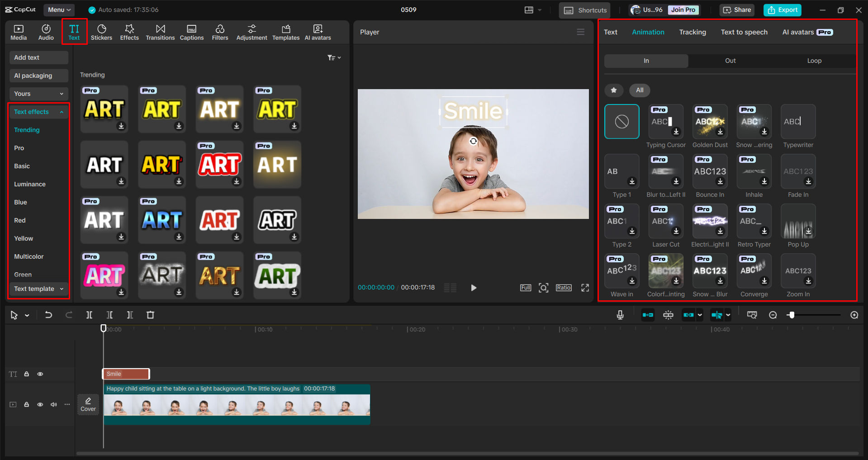The width and height of the screenshot is (868, 460).
Task: Open the Transitions panel
Action: 160,32
